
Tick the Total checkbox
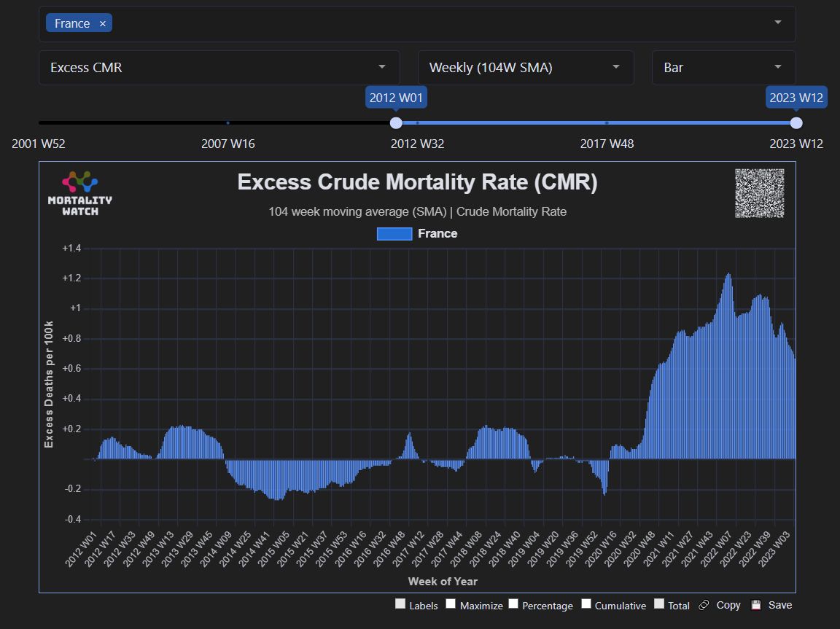coord(659,604)
